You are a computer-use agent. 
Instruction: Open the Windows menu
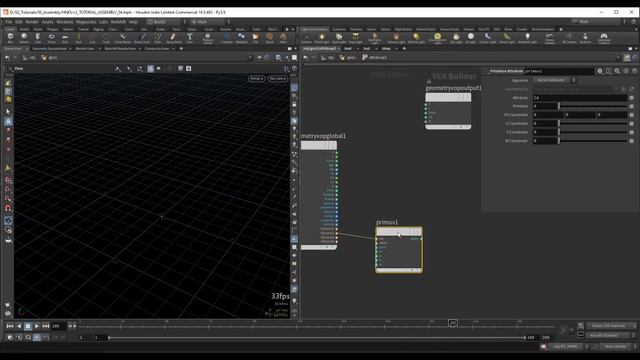(65, 22)
